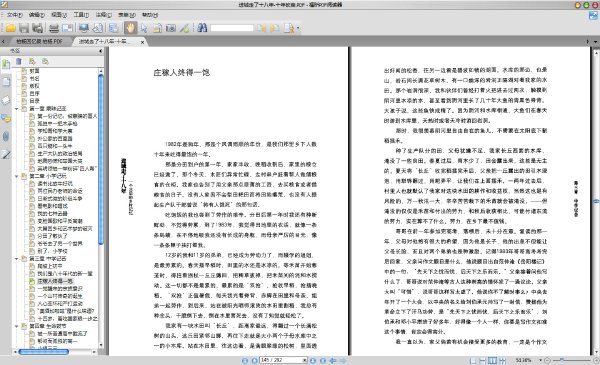Click the zoom out minus button
Image resolution: width=600 pixels, height=365 pixels.
pyautogui.click(x=547, y=360)
